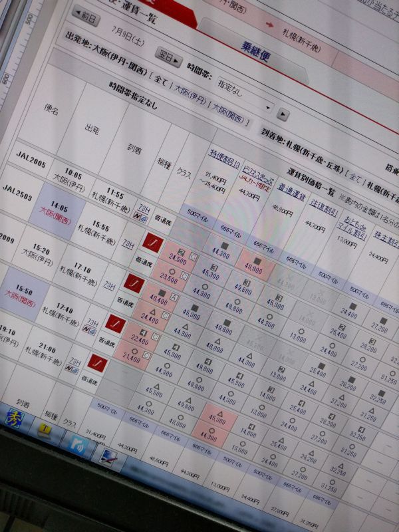The image size is (399, 532).
Task: Click the C mark icon beside the 23,500 fare
Action: coord(184,276)
